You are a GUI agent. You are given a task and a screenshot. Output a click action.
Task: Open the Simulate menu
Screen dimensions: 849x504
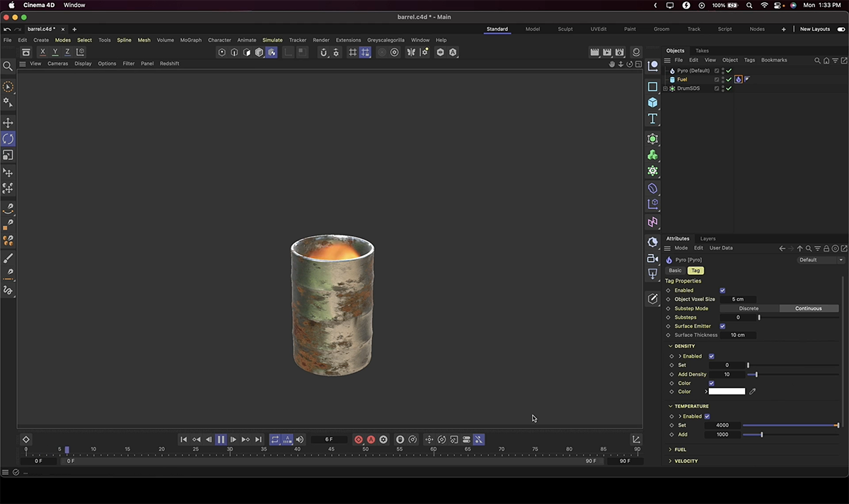[x=272, y=40]
